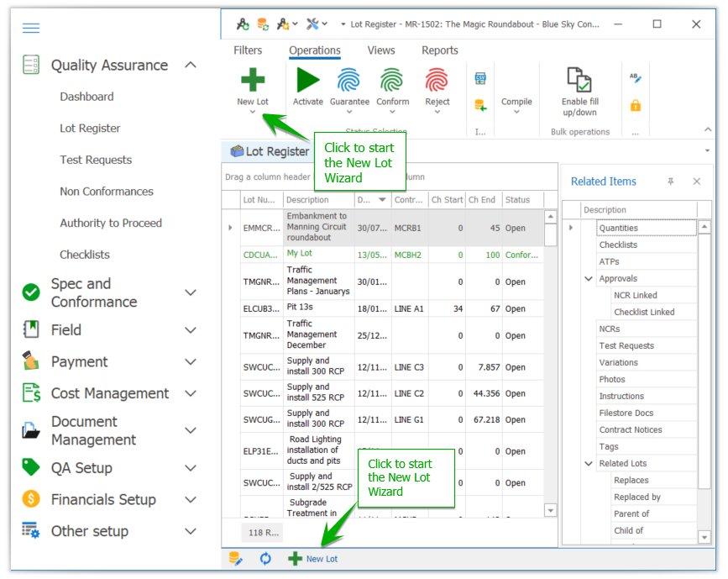The width and height of the screenshot is (728, 579).
Task: Click the CSV export icon in the ribbon
Action: click(x=481, y=77)
